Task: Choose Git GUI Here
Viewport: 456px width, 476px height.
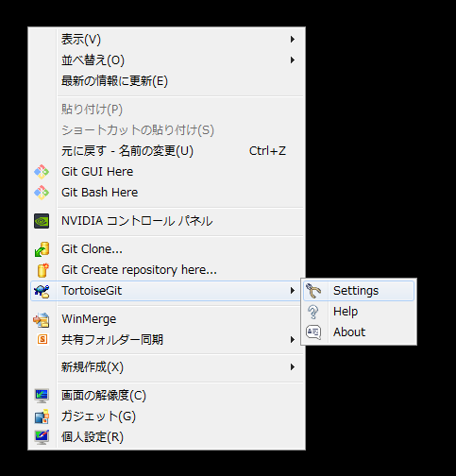Action: pyautogui.click(x=167, y=172)
